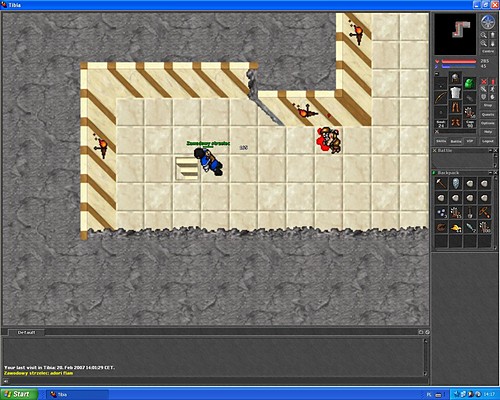Click the Logout button
500x400 pixels.
coord(488,141)
